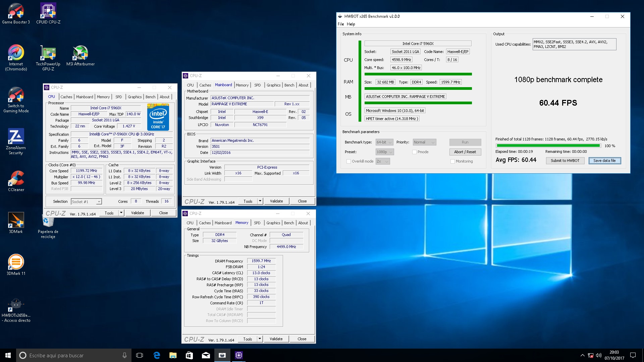Image resolution: width=644 pixels, height=362 pixels.
Task: Open the Help menu in HWBOT
Action: 351,24
